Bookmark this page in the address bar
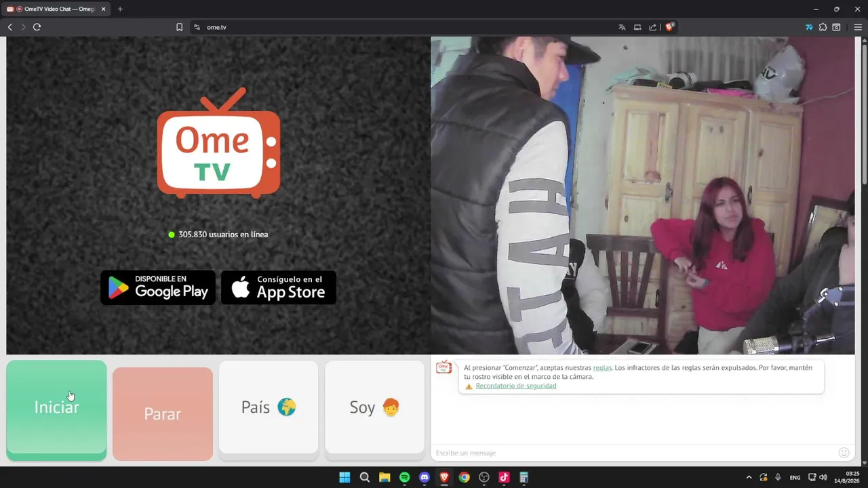This screenshot has width=868, height=488. [x=179, y=27]
